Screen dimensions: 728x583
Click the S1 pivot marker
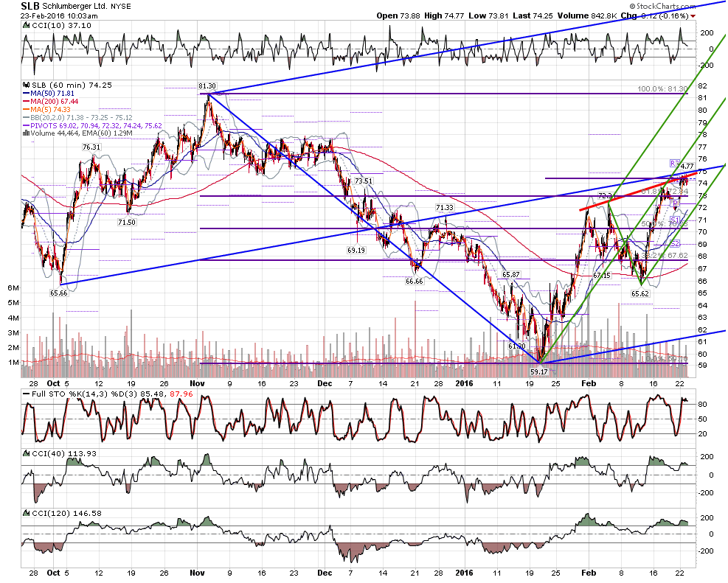(x=675, y=220)
